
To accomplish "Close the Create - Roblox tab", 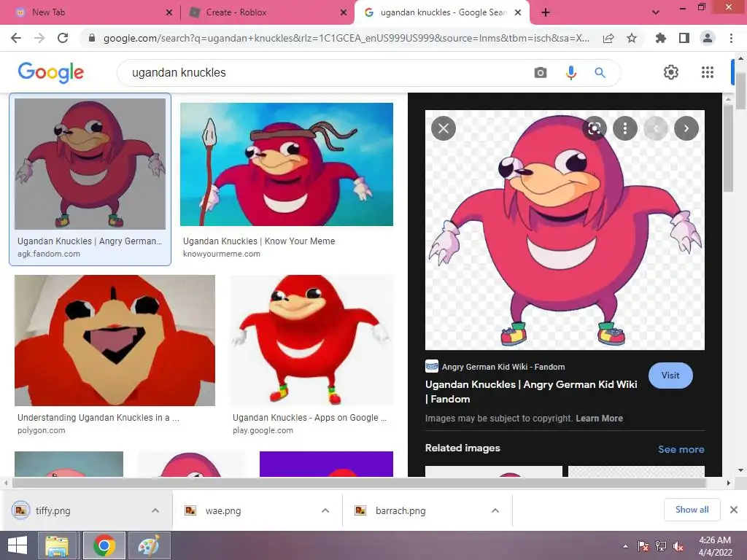I will pyautogui.click(x=344, y=12).
